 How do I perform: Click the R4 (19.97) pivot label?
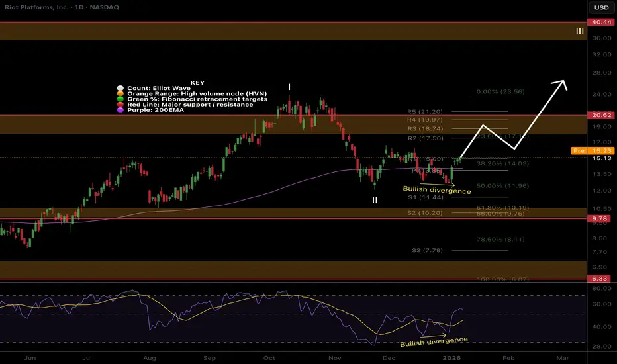pyautogui.click(x=425, y=120)
